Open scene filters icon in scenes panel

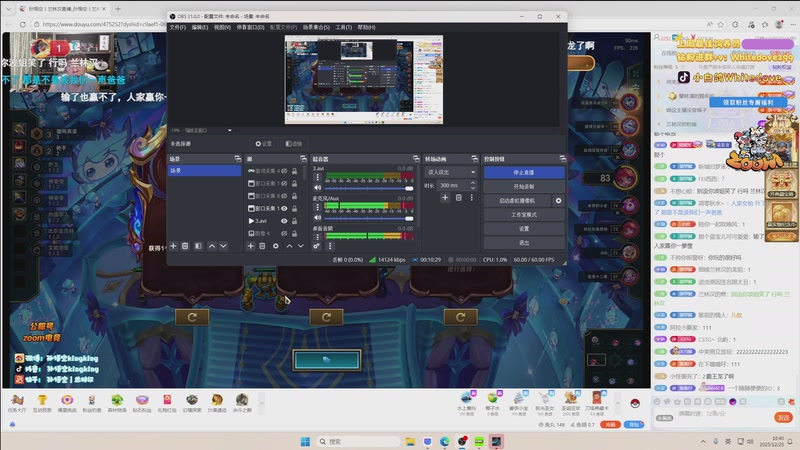pos(198,246)
